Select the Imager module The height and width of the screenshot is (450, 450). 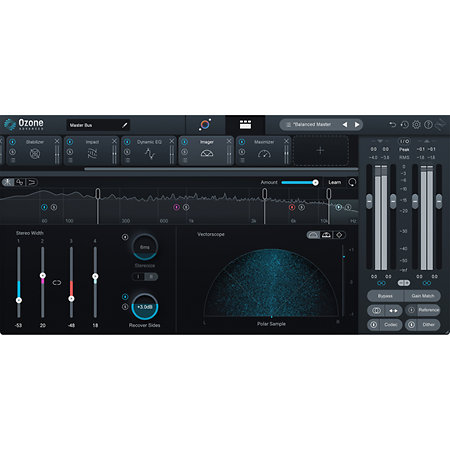point(207,151)
